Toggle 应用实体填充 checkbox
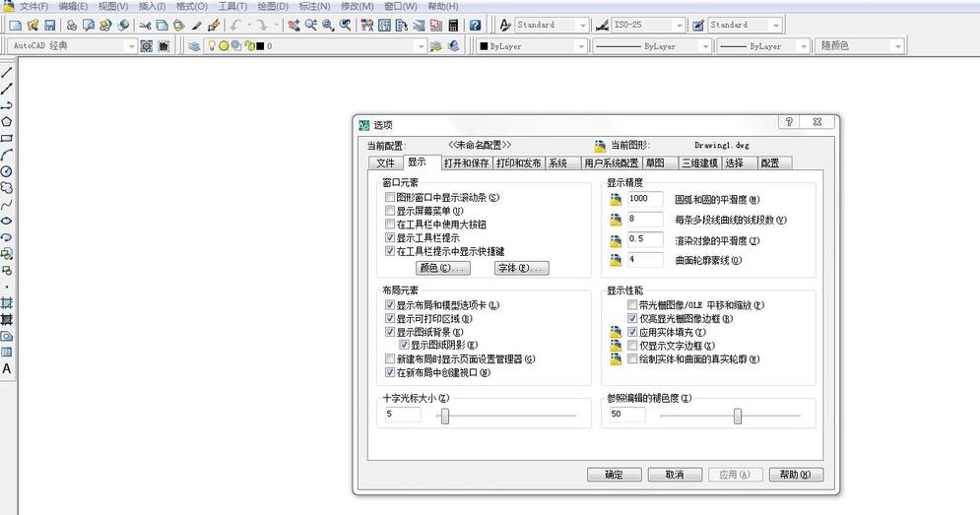The image size is (980, 515). point(632,332)
